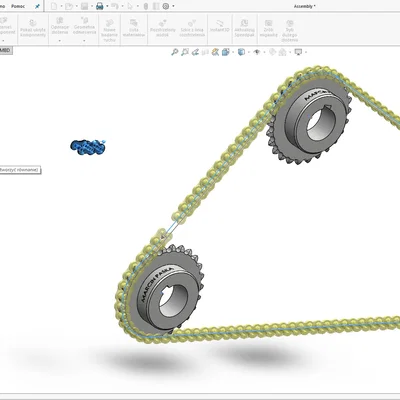Expand the Options gear dropdown arrow
The image size is (400, 400).
(173, 6)
